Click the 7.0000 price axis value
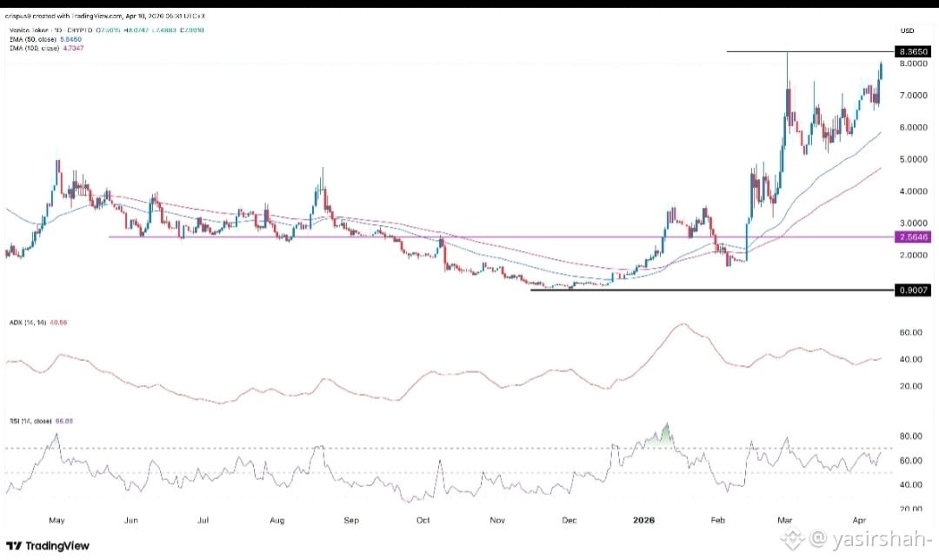This screenshot has width=939, height=560. click(913, 96)
